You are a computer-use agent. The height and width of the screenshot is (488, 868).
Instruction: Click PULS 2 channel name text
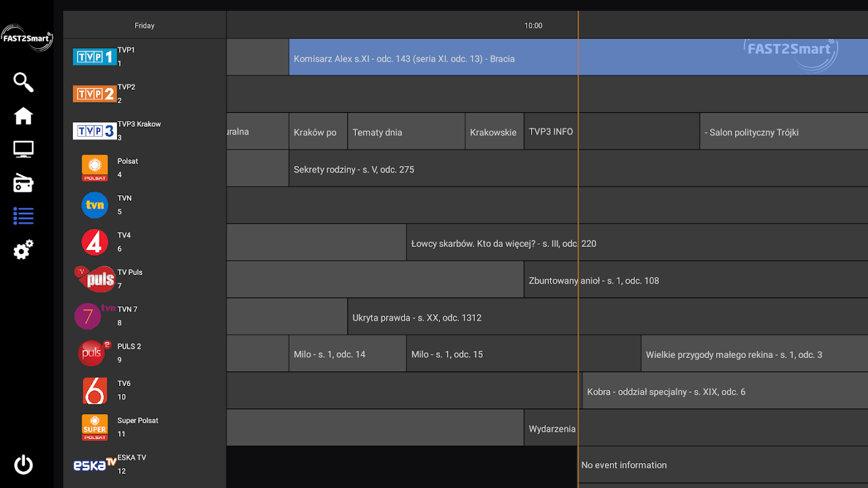(129, 346)
